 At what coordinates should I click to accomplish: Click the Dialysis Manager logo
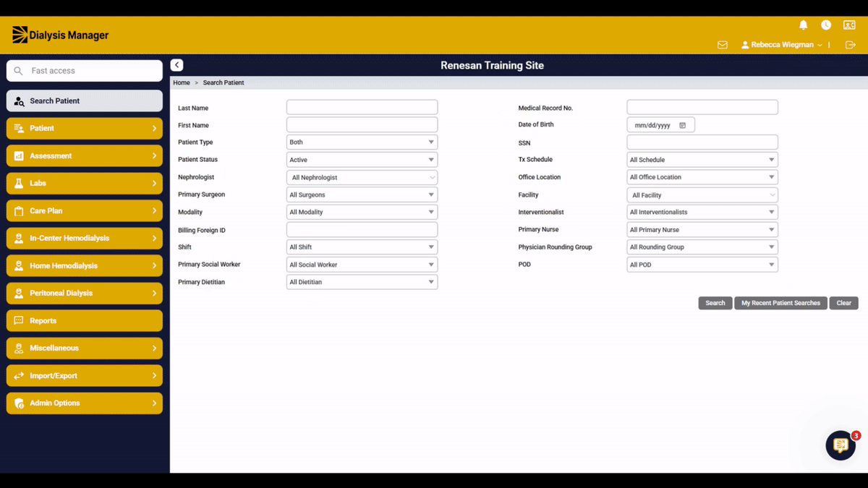click(x=60, y=35)
